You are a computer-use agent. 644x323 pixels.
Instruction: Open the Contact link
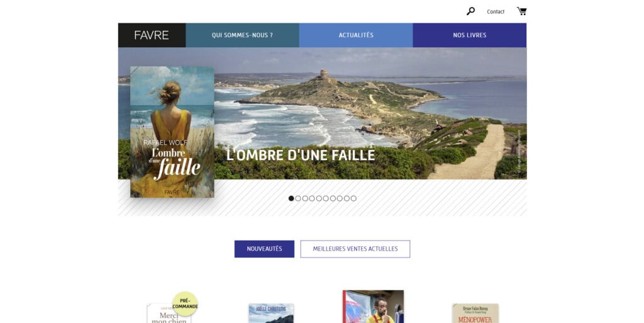[496, 12]
